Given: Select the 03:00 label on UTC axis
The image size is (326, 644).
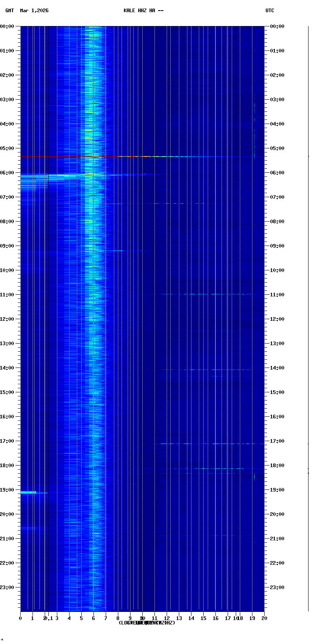Looking at the screenshot, I should click(276, 100).
